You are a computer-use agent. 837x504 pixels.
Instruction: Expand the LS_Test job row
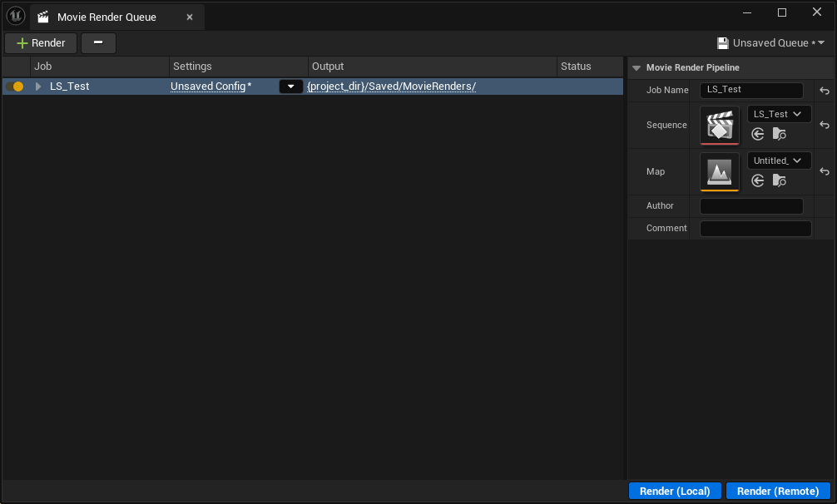tap(38, 86)
